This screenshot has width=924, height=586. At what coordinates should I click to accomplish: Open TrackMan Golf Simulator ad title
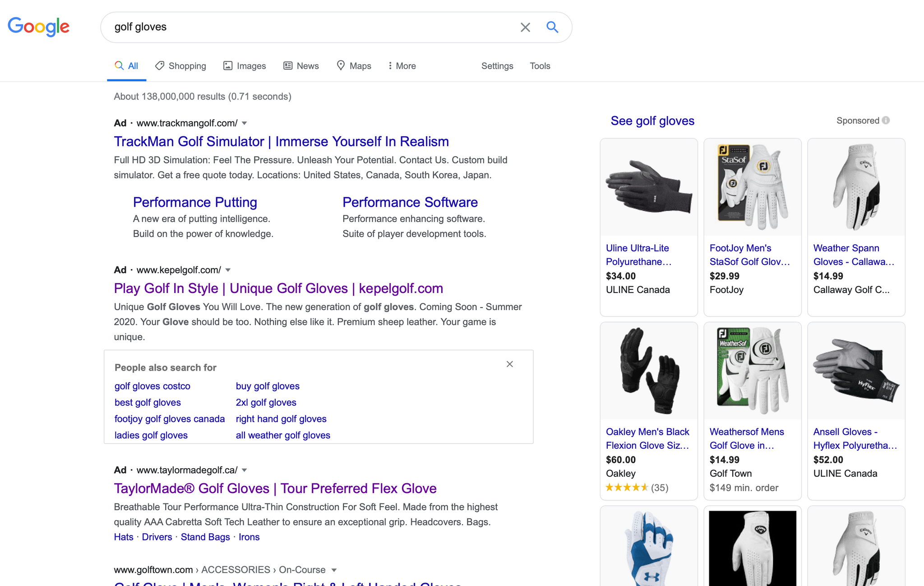tap(281, 141)
